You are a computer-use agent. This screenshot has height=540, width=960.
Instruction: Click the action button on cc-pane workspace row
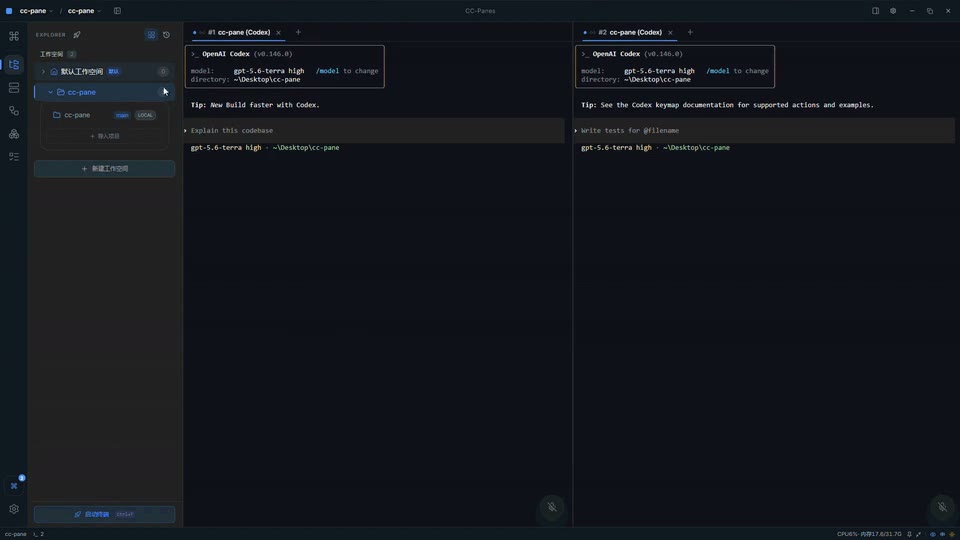pyautogui.click(x=165, y=92)
